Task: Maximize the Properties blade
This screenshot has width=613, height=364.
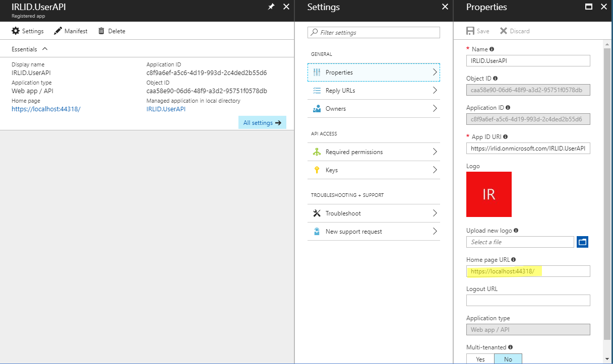Action: [x=588, y=7]
